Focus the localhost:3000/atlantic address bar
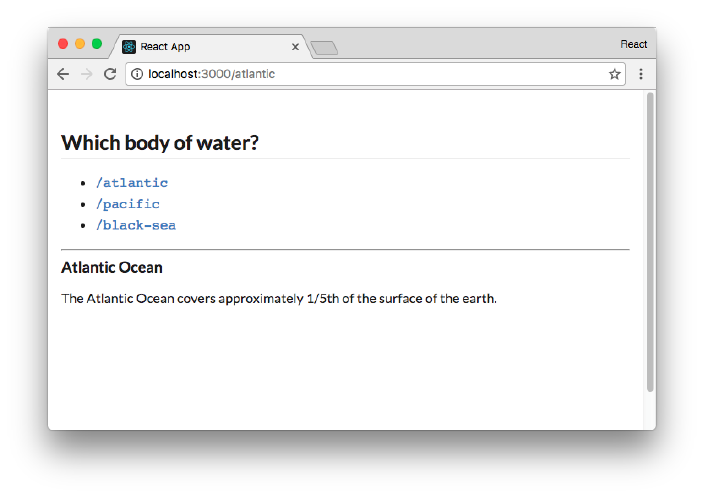The width and height of the screenshot is (703, 497). (x=370, y=74)
